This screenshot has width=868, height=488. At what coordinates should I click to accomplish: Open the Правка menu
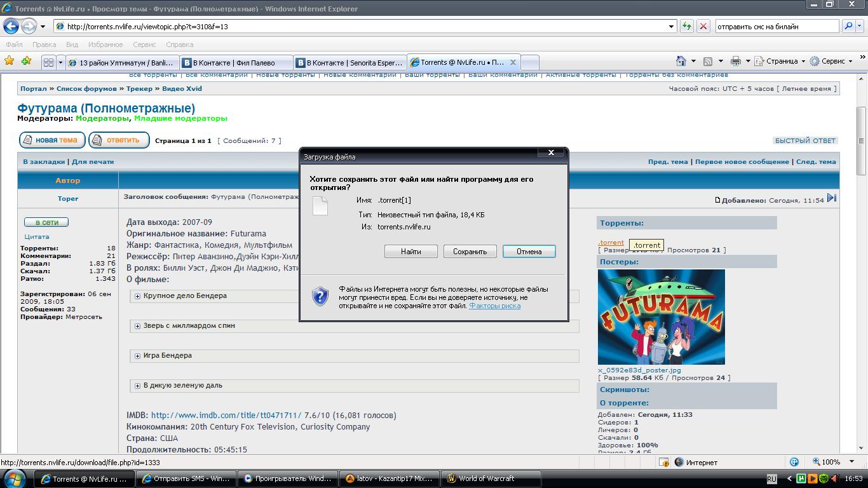[44, 44]
